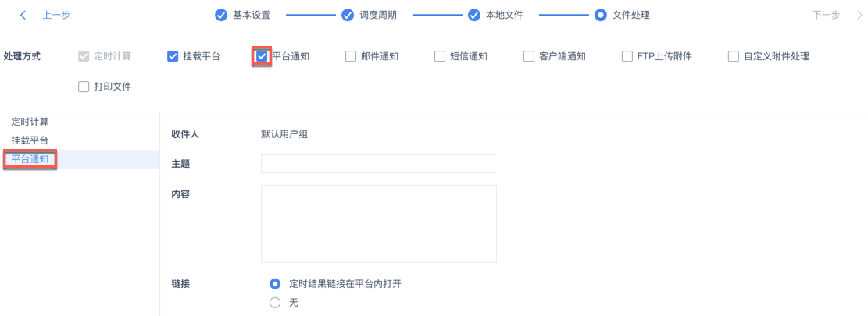Check the FTP上传附件 option
Screen dimensions: 868x316
pyautogui.click(x=627, y=56)
